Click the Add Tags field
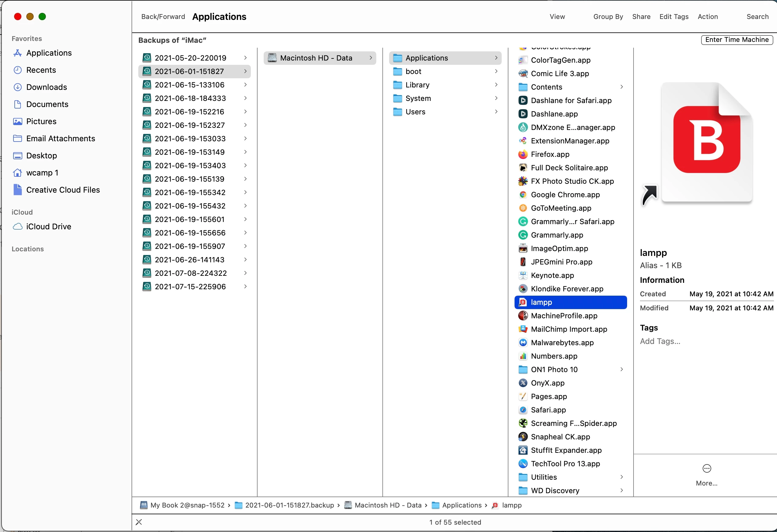Screen dimensions: 777x532 (x=660, y=342)
